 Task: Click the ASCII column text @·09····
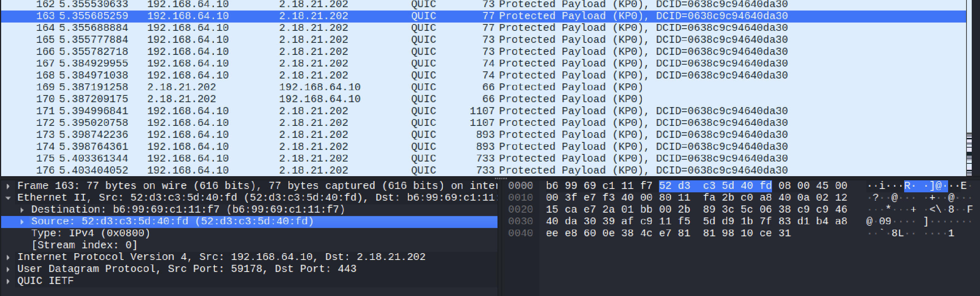(x=891, y=221)
